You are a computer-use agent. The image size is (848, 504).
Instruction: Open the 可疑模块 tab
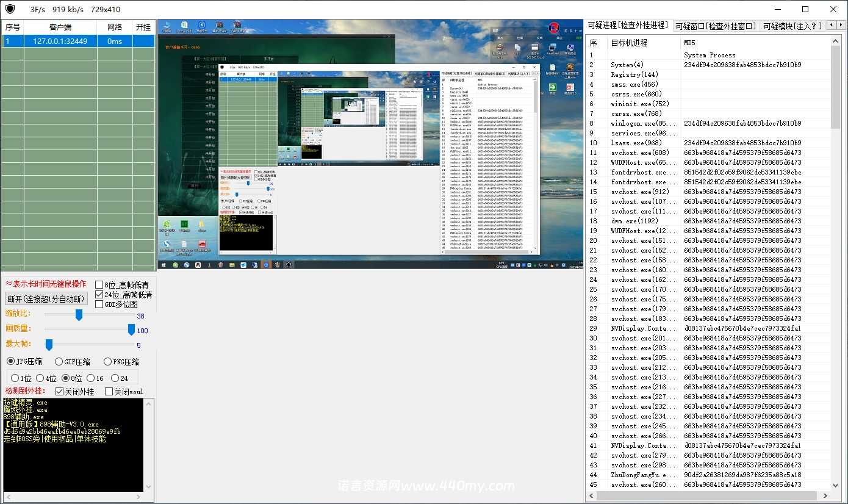[792, 26]
